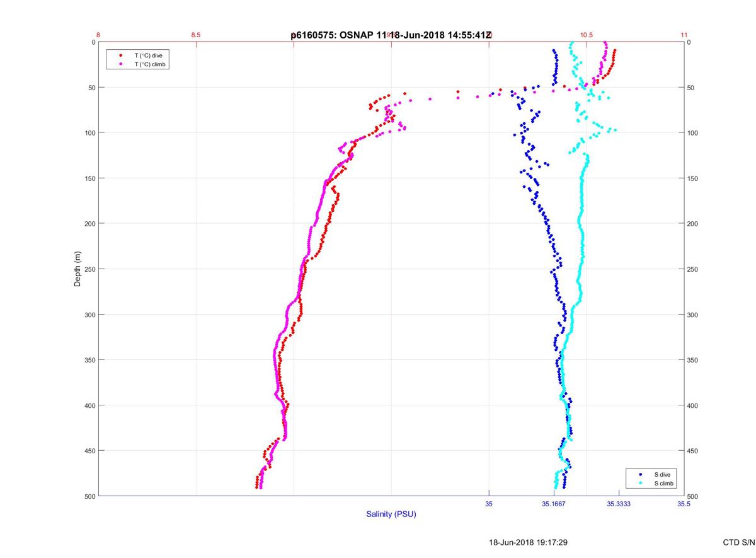Screen dimensions: 756x558
Task: Click the '8' temperature tick label
Action: click(98, 35)
